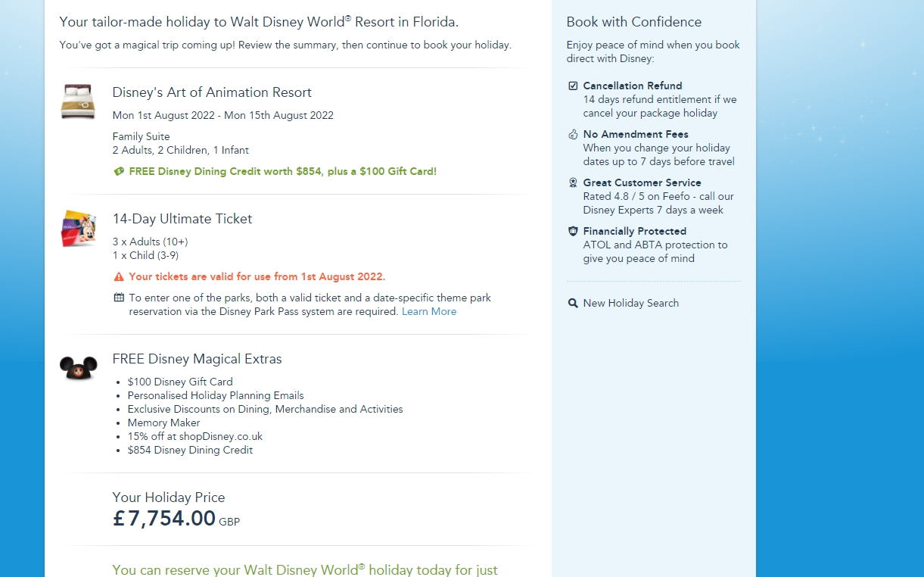Screen dimensions: 924x577
Task: Click the No Amendment Fees title
Action: (636, 134)
